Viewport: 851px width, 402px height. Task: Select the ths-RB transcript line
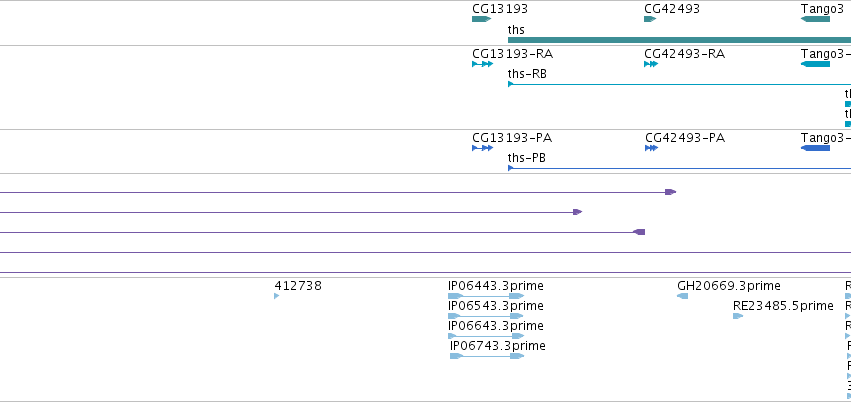click(679, 84)
